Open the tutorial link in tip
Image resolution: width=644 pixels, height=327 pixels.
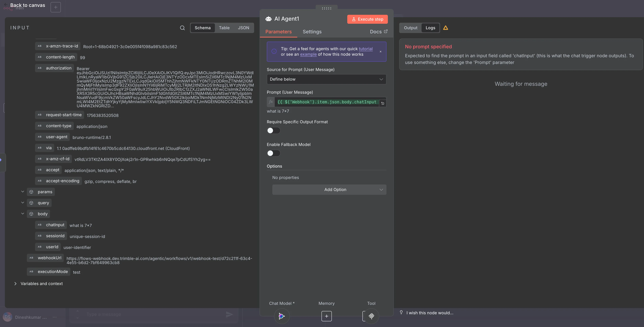click(365, 49)
